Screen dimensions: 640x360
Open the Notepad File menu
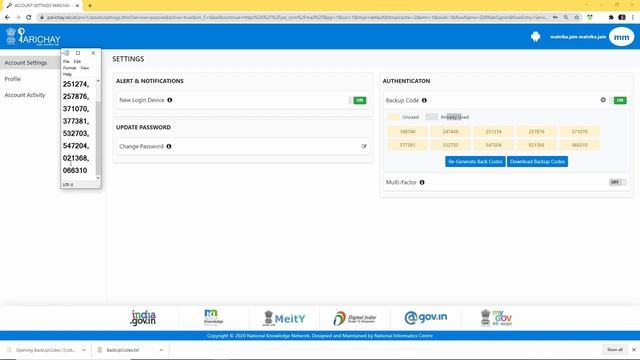pyautogui.click(x=66, y=61)
